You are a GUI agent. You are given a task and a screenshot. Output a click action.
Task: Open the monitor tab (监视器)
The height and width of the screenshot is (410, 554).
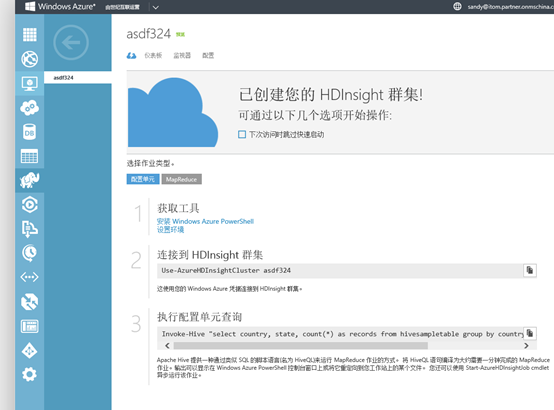[x=182, y=55]
